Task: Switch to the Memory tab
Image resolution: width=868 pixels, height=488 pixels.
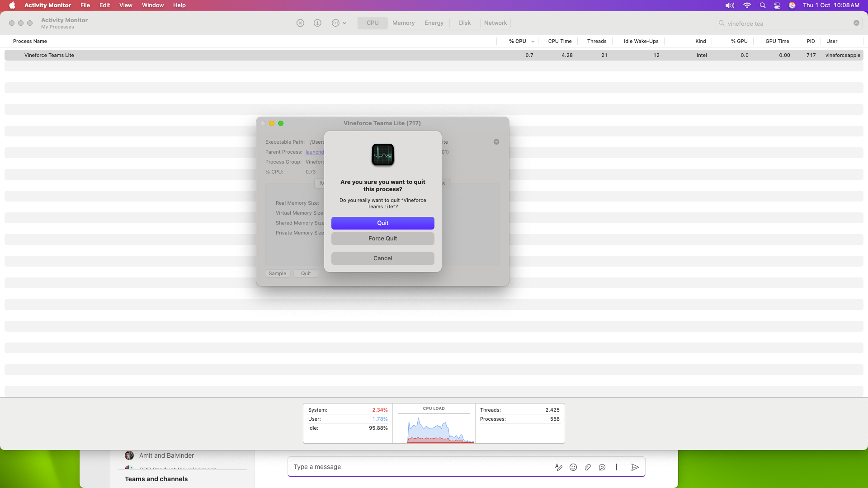Action: coord(403,23)
